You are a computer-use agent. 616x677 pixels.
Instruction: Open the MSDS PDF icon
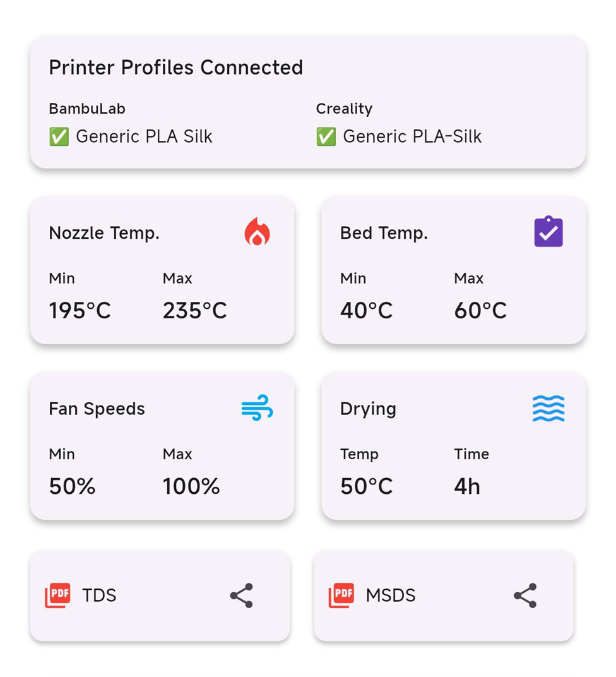click(x=341, y=596)
